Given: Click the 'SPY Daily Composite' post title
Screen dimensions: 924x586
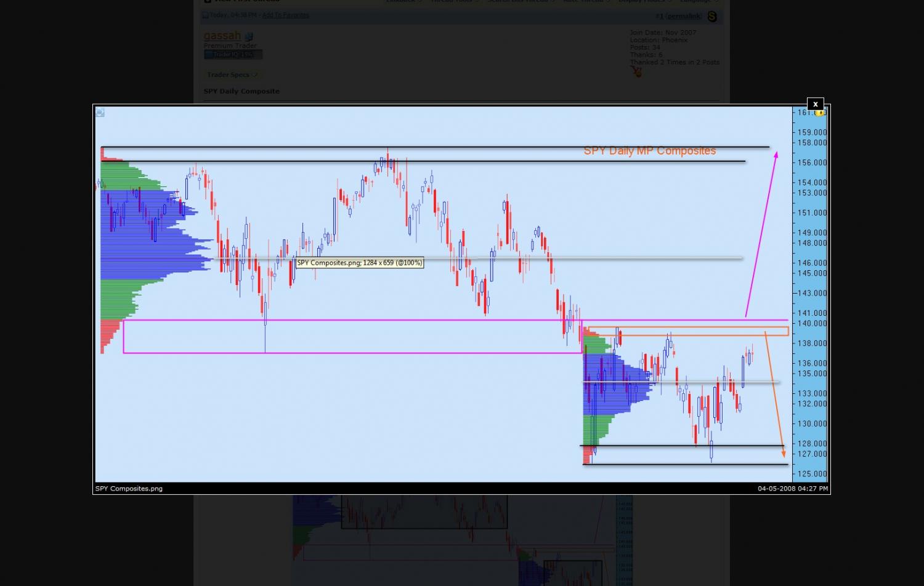Looking at the screenshot, I should tap(241, 91).
